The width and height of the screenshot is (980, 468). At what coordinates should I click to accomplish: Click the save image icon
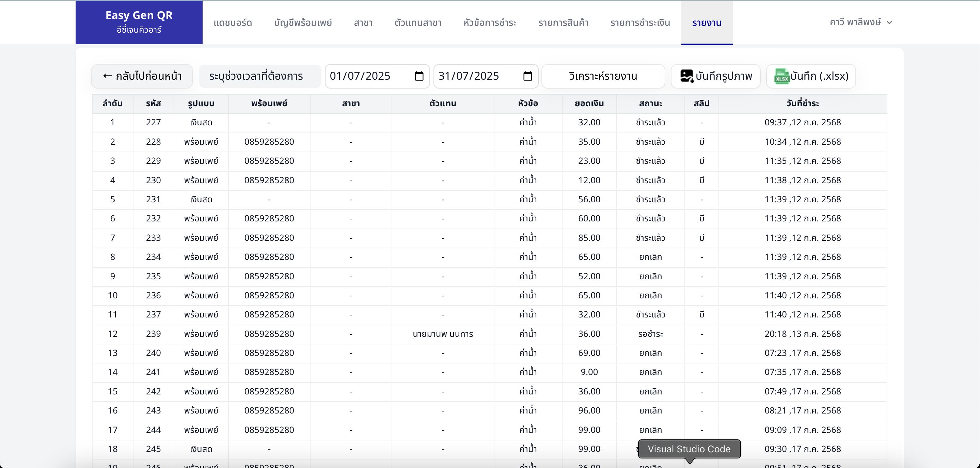(687, 76)
